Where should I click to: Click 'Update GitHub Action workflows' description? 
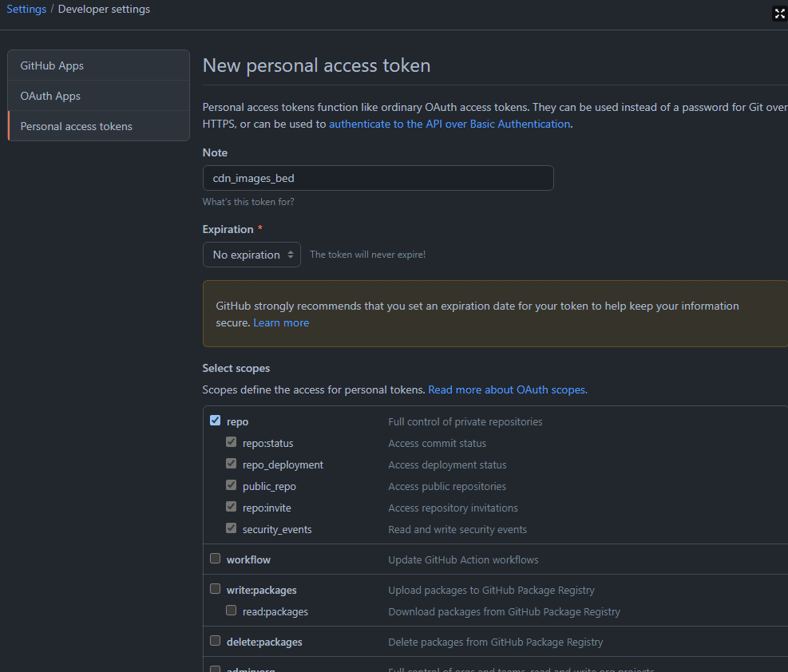pyautogui.click(x=463, y=560)
